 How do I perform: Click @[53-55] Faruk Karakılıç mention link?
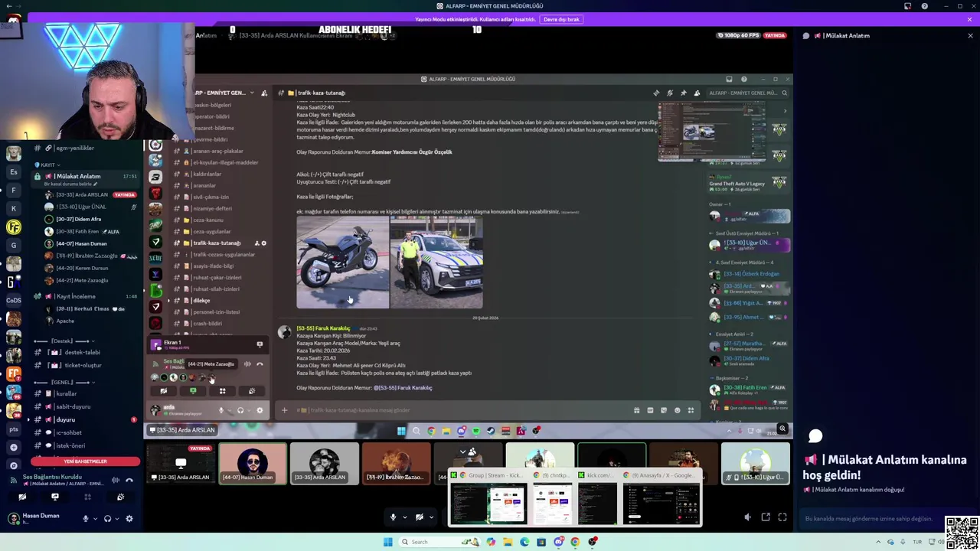[403, 388]
